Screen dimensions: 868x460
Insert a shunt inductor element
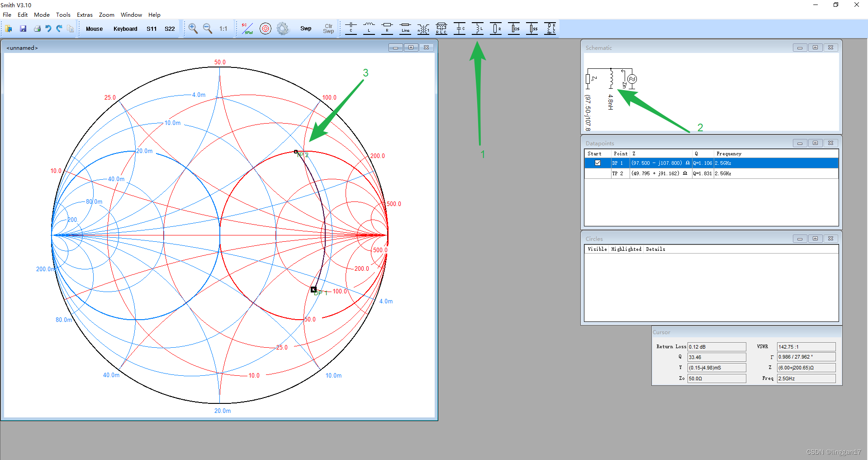(478, 29)
